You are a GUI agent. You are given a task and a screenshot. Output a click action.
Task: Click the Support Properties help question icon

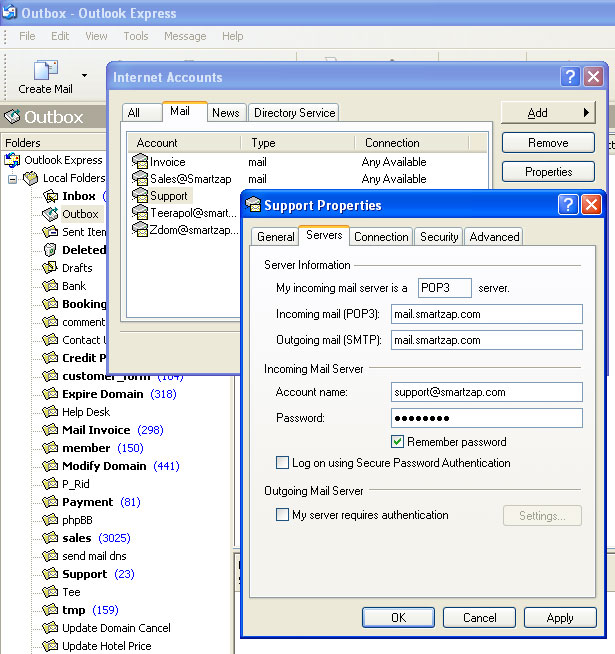pyautogui.click(x=568, y=204)
